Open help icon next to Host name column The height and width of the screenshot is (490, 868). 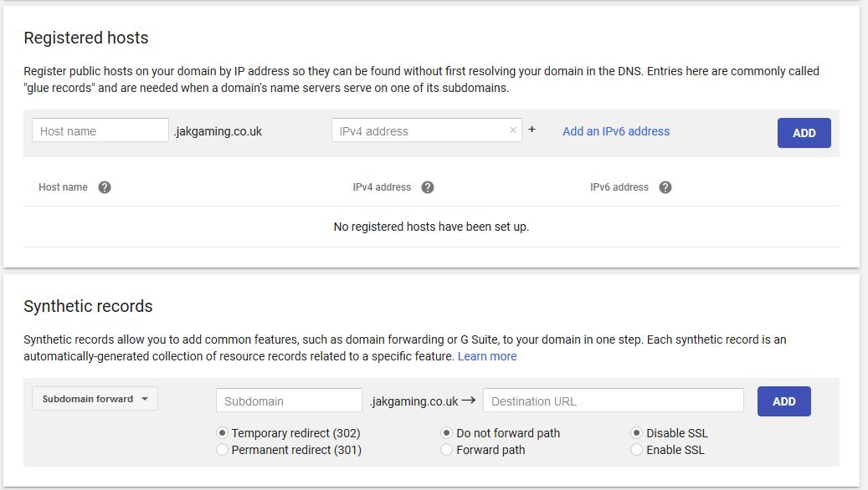[x=105, y=187]
